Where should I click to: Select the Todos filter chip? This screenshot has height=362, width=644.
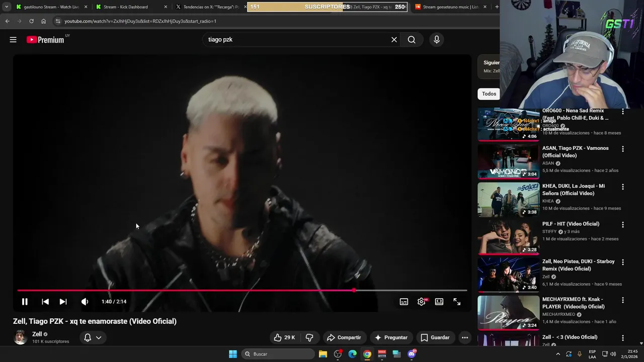point(489,94)
